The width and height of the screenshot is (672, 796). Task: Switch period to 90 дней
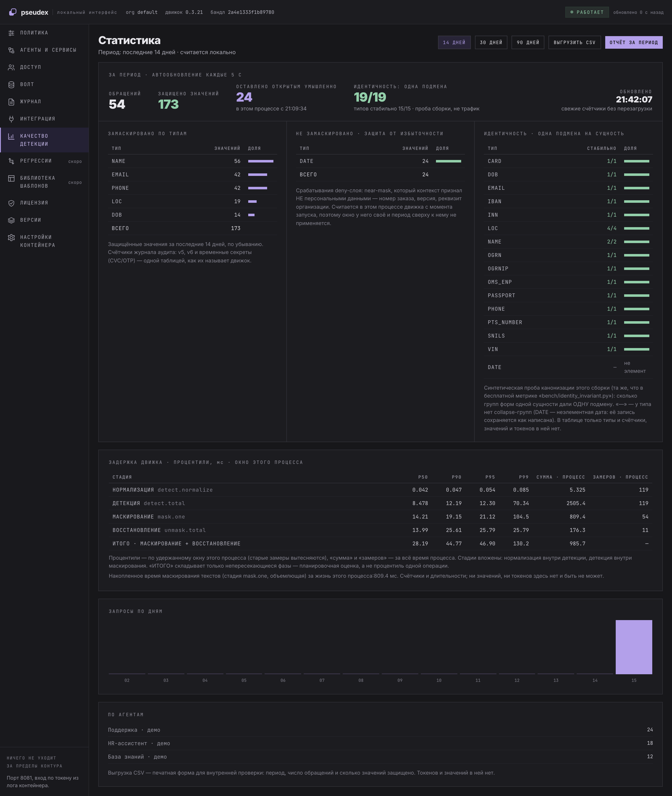tap(528, 42)
